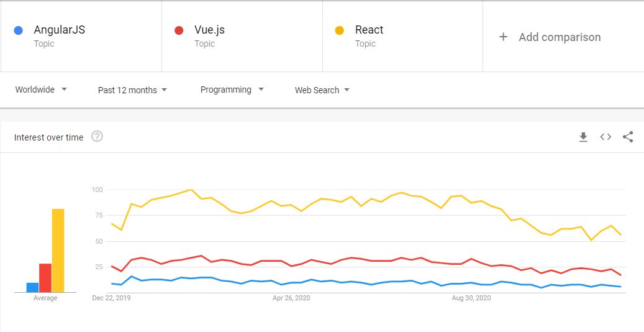644x332 pixels.
Task: Download the Interest over time data
Action: 583,137
